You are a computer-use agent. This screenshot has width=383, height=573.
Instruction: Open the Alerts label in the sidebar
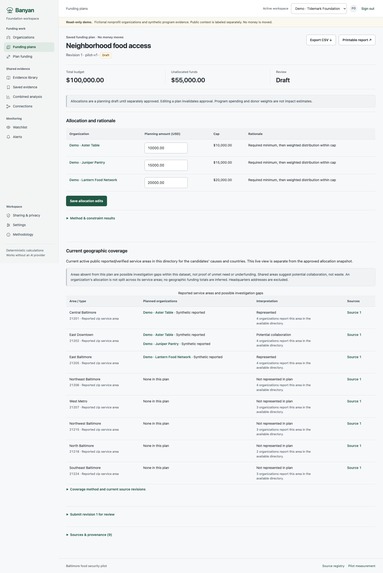tap(18, 137)
